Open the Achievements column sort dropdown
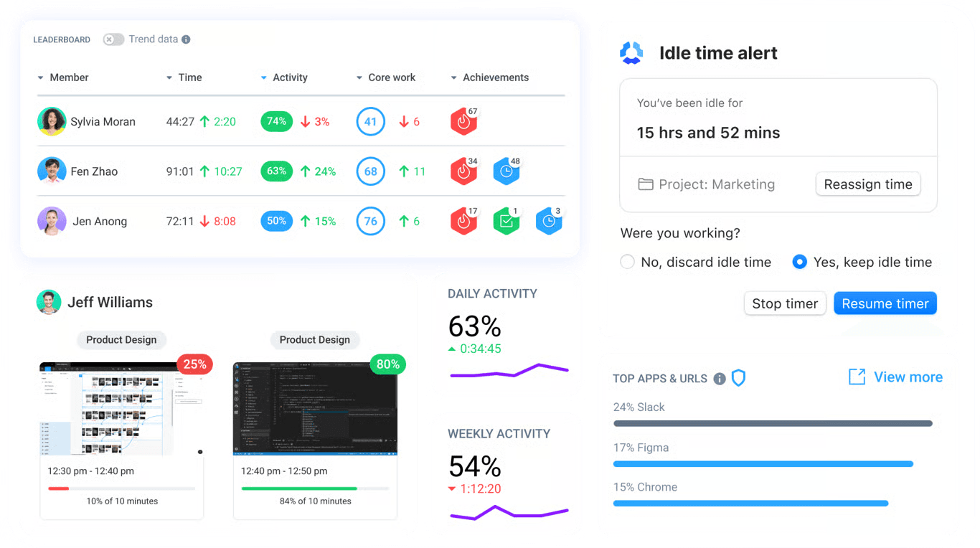This screenshot has height=548, width=980. 453,77
